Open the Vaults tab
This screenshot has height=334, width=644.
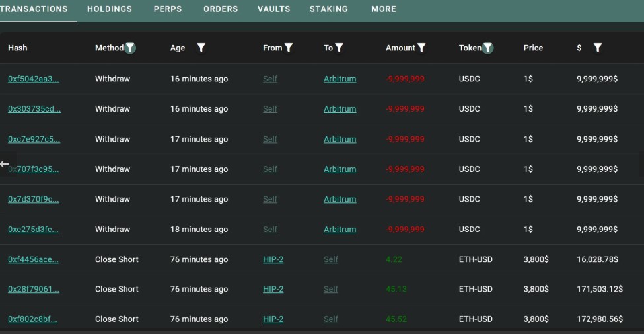[273, 9]
